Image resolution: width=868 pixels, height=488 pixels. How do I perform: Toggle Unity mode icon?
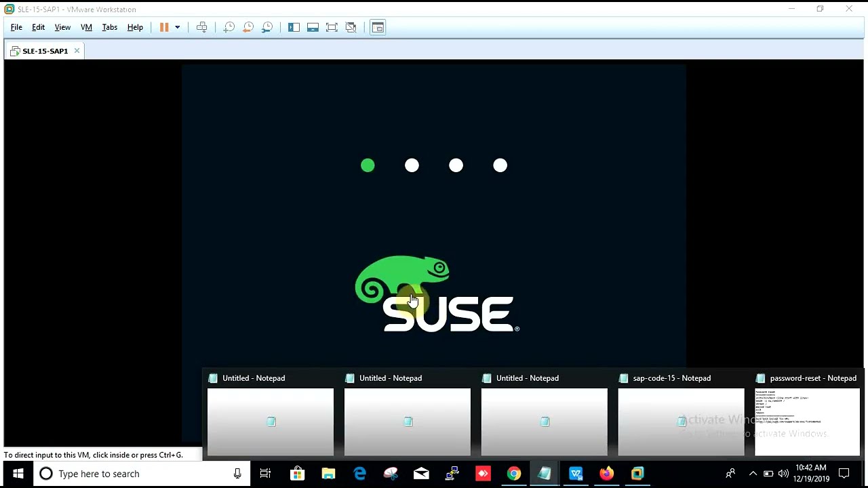click(351, 27)
